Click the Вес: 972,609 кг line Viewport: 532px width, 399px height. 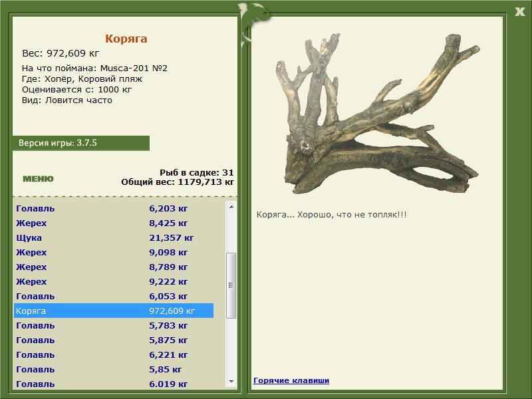pos(61,53)
